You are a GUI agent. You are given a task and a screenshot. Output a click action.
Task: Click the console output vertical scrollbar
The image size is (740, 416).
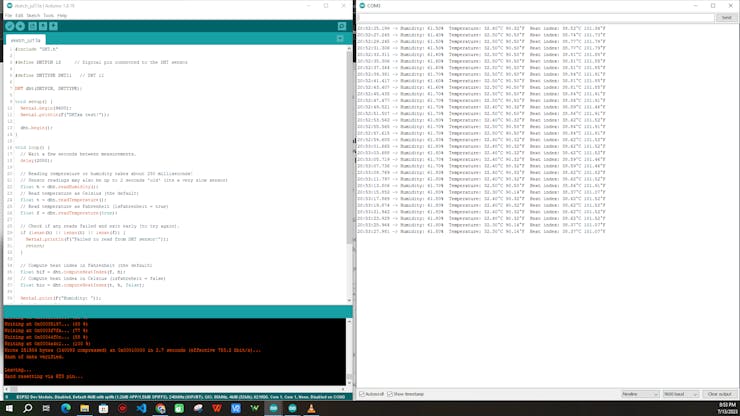(x=349, y=352)
